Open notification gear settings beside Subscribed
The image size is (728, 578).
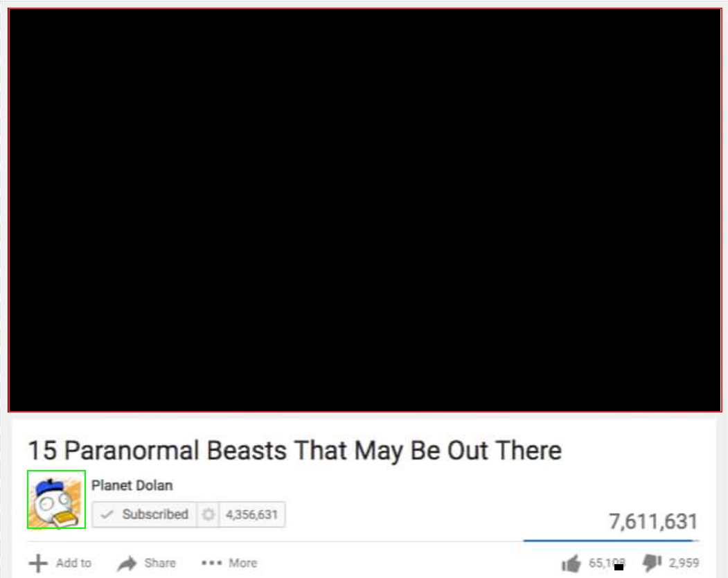point(208,514)
